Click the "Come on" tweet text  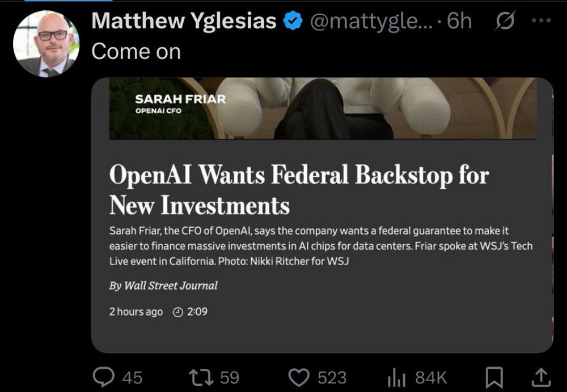pos(136,52)
